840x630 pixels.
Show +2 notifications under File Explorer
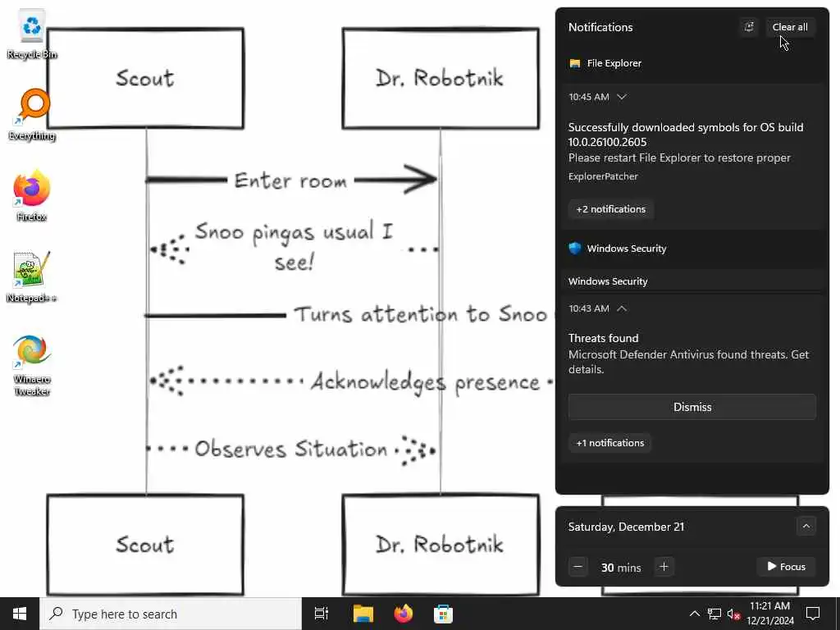610,209
